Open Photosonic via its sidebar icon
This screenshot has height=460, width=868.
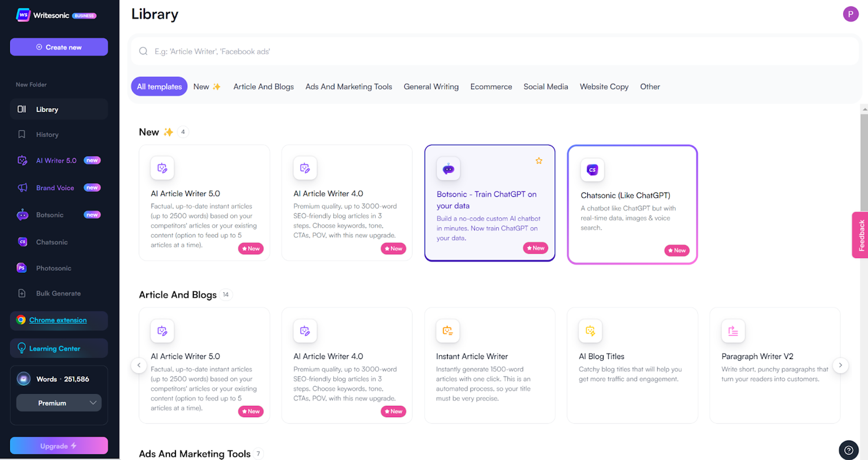[x=22, y=268]
